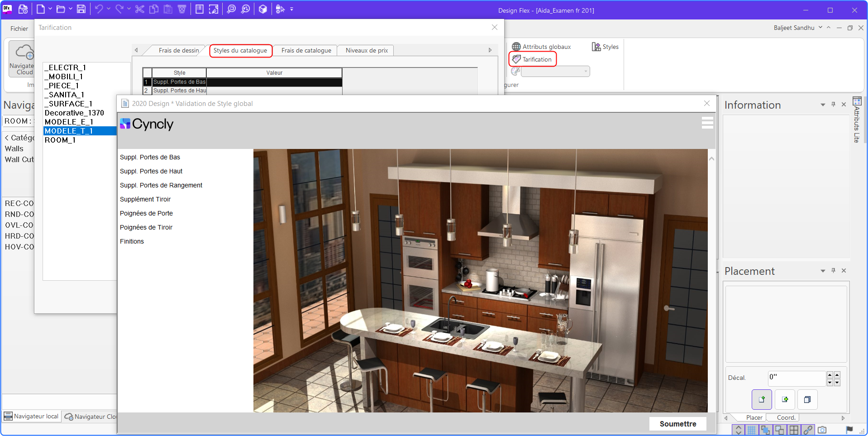
Task: Click the Soumettre button
Action: click(678, 424)
